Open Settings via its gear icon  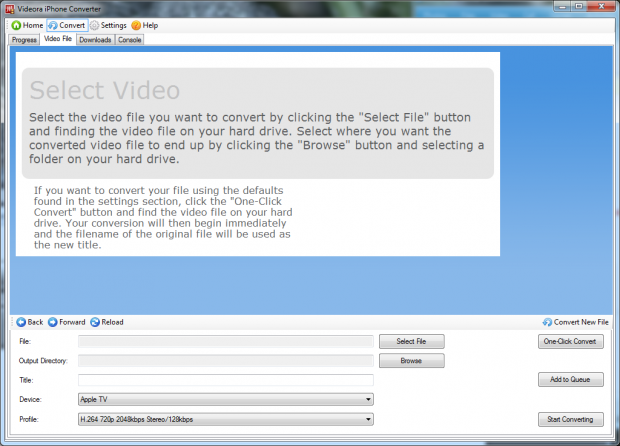tap(94, 25)
